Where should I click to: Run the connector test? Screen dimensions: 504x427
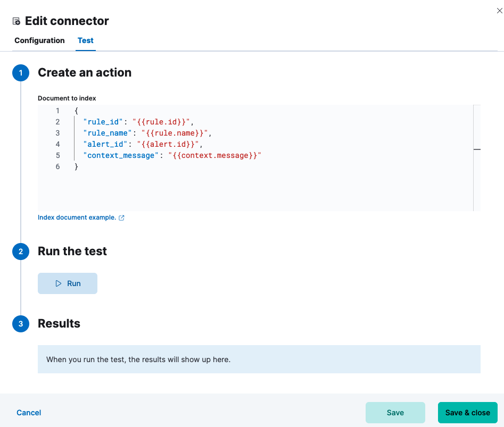pyautogui.click(x=68, y=283)
